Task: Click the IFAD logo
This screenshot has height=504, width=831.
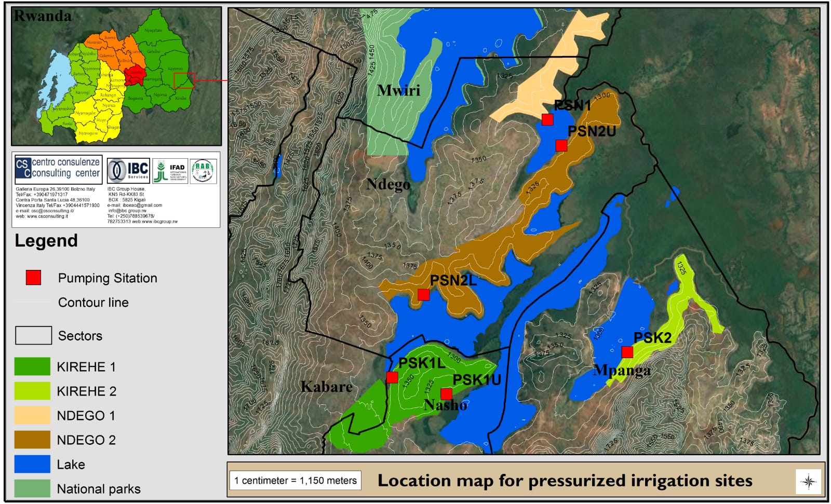Action: [170, 171]
